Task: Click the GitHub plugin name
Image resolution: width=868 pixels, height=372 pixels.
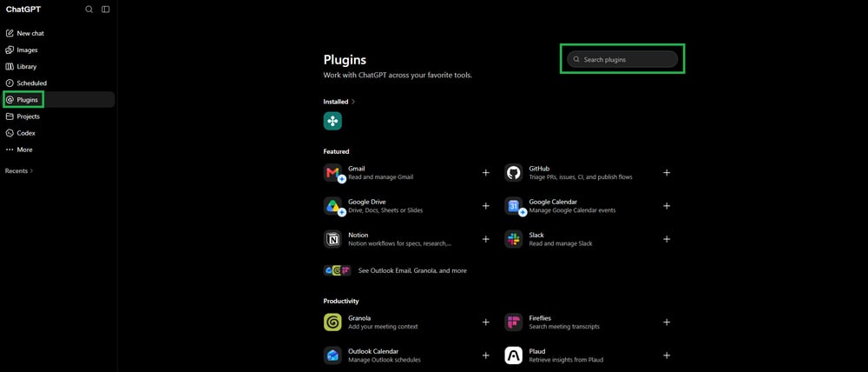Action: (x=539, y=169)
